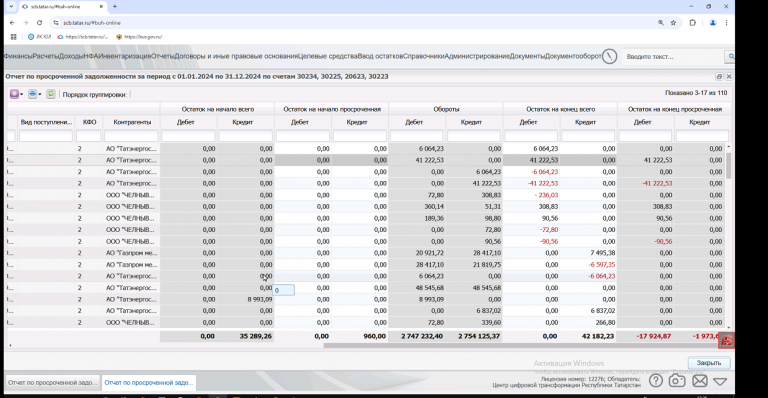Image resolution: width=768 pixels, height=398 pixels.
Task: Click the filter field under КФО column
Action: pyautogui.click(x=89, y=136)
